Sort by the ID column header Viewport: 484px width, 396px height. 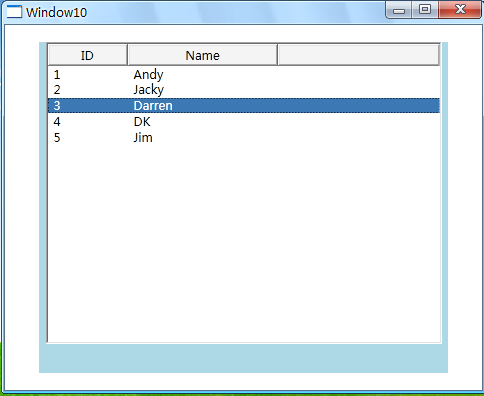[88, 55]
